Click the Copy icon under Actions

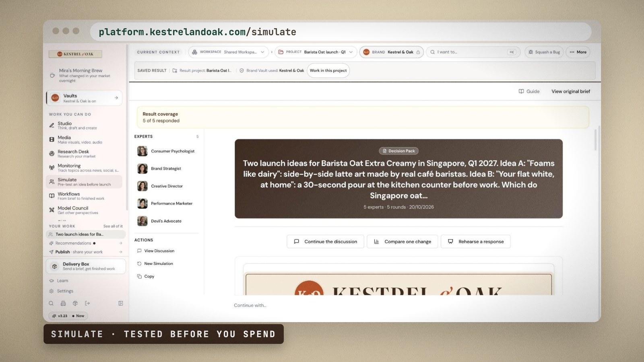click(x=139, y=276)
